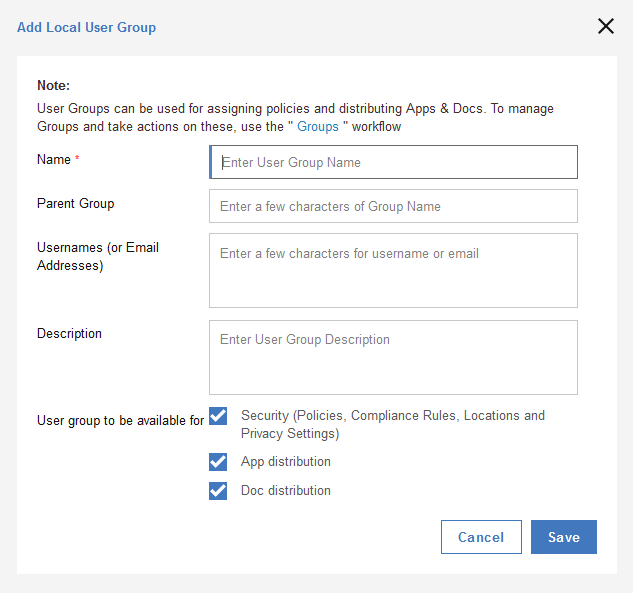Click the 'User group to be available for' label
The image size is (633, 593).
(120, 421)
